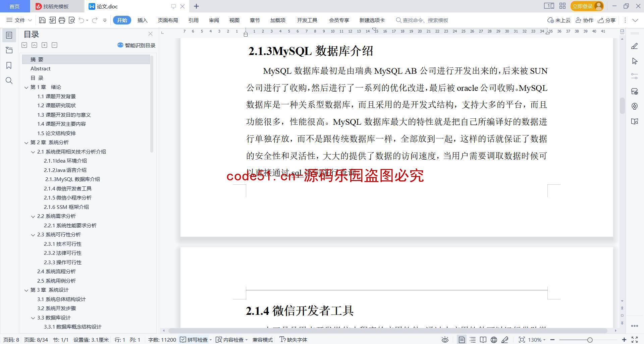Collapse 第1章 绪论 in outline
The image size is (644, 344).
(26, 87)
